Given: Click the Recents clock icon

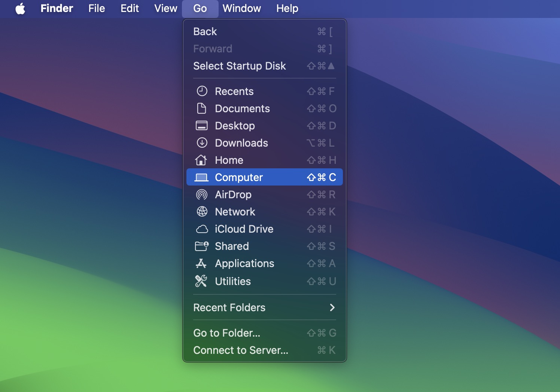Looking at the screenshot, I should click(x=202, y=91).
